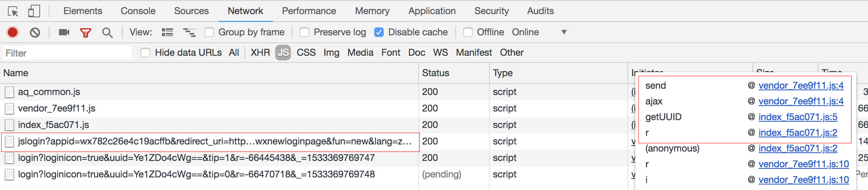The image size is (868, 190).
Task: Switch to large request rows view icon
Action: 167,32
